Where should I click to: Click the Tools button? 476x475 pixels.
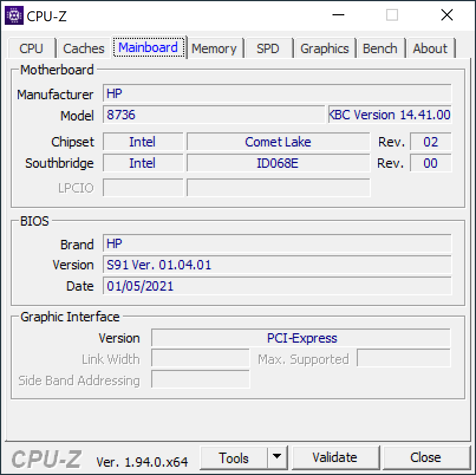(x=234, y=458)
